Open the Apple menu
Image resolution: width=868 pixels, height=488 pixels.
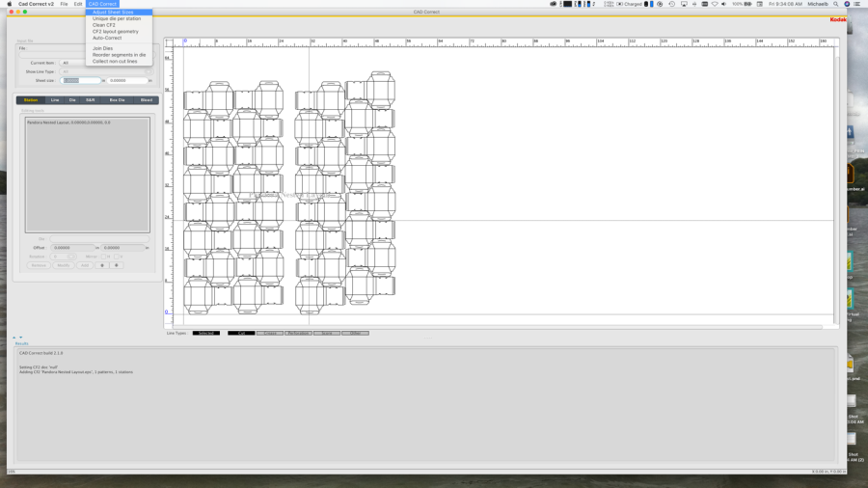(x=10, y=4)
